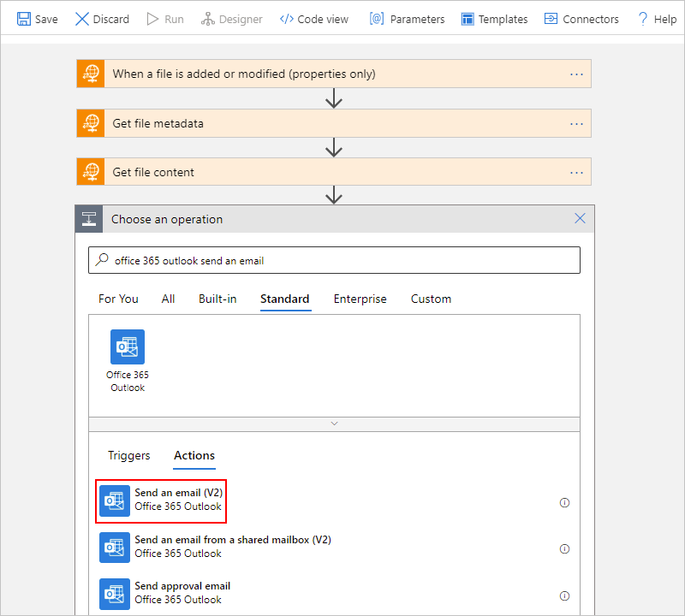Click the Save toolbar button
Viewport: 685px width, 616px height.
tap(38, 19)
